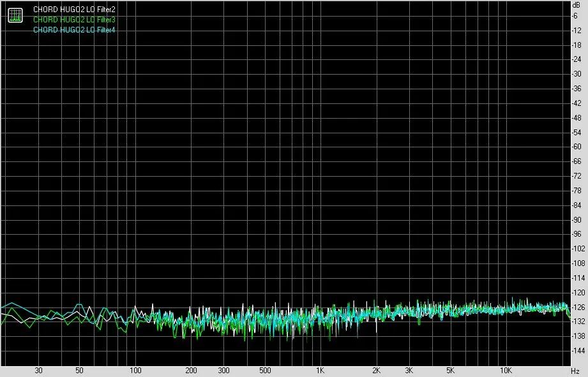Click the -30 dB axis value
This screenshot has width=588, height=377.
(577, 74)
